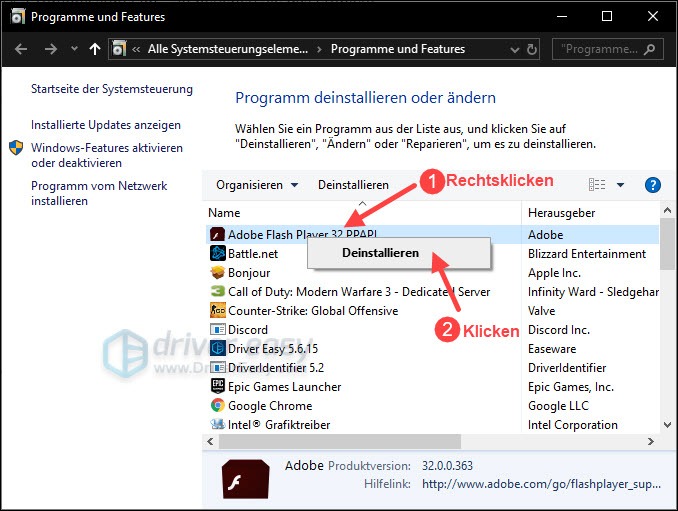
Task: Expand the view options dropdown arrow
Action: coord(620,185)
